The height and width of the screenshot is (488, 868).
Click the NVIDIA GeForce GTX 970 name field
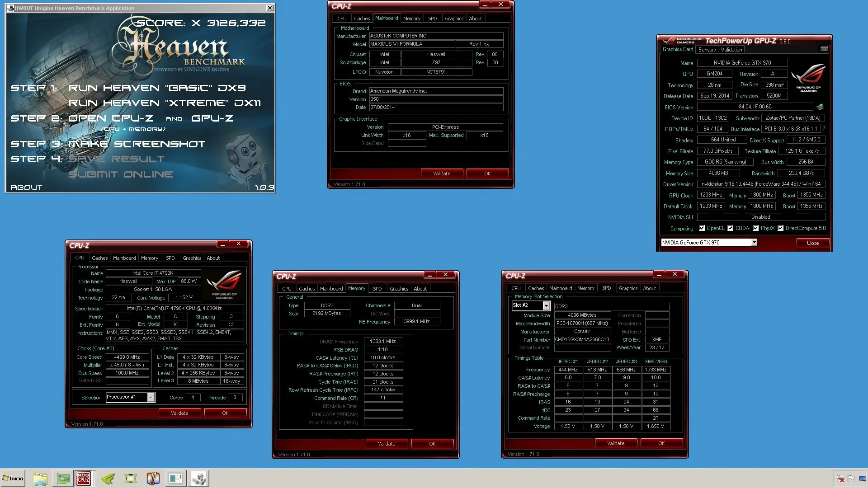point(742,63)
